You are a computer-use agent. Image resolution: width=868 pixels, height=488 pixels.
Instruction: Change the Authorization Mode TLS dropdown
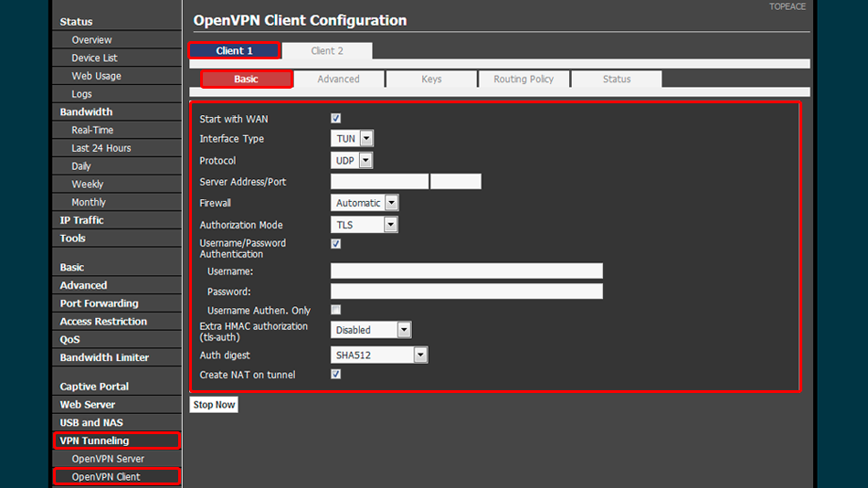[365, 225]
